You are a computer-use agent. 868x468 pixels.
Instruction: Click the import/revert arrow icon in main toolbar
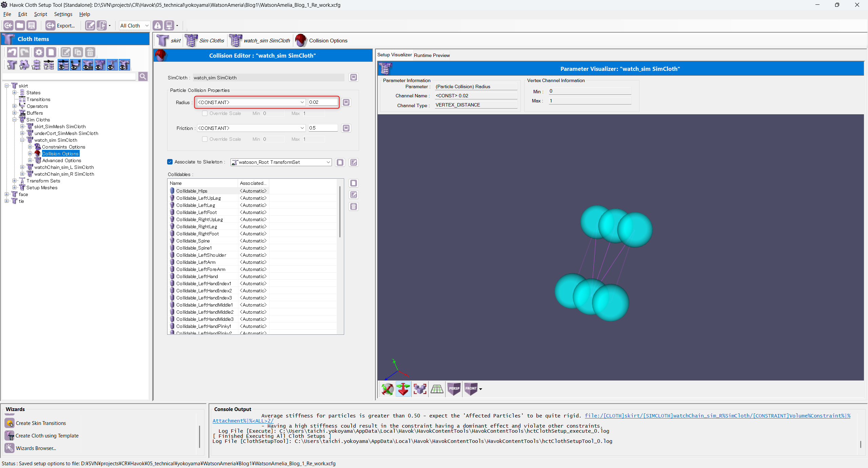[x=8, y=25]
